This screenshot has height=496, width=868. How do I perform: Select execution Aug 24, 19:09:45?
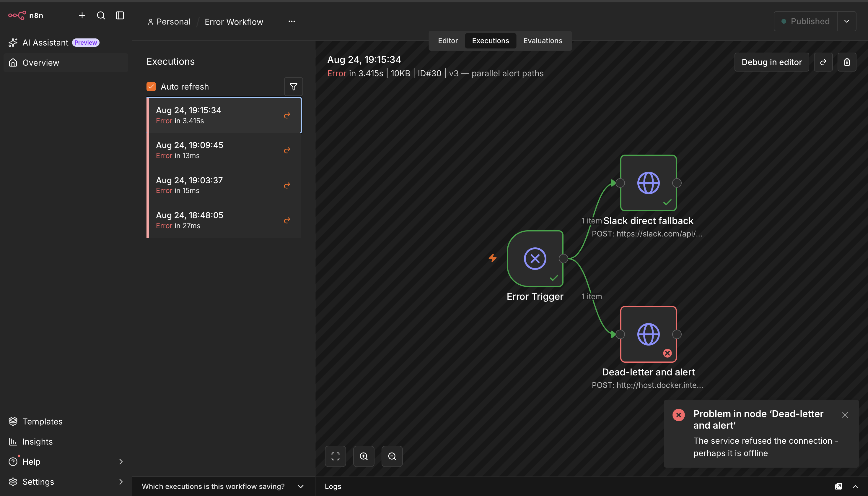[x=224, y=150]
